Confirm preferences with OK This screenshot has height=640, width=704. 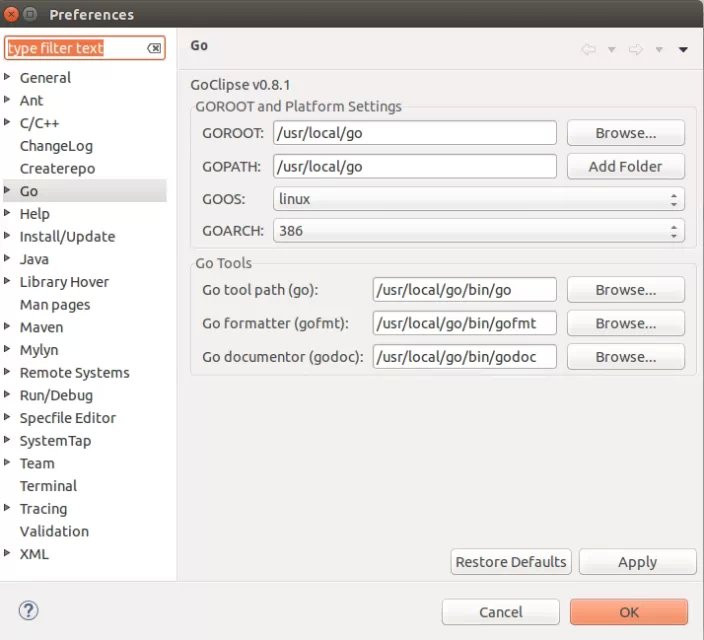pyautogui.click(x=629, y=612)
